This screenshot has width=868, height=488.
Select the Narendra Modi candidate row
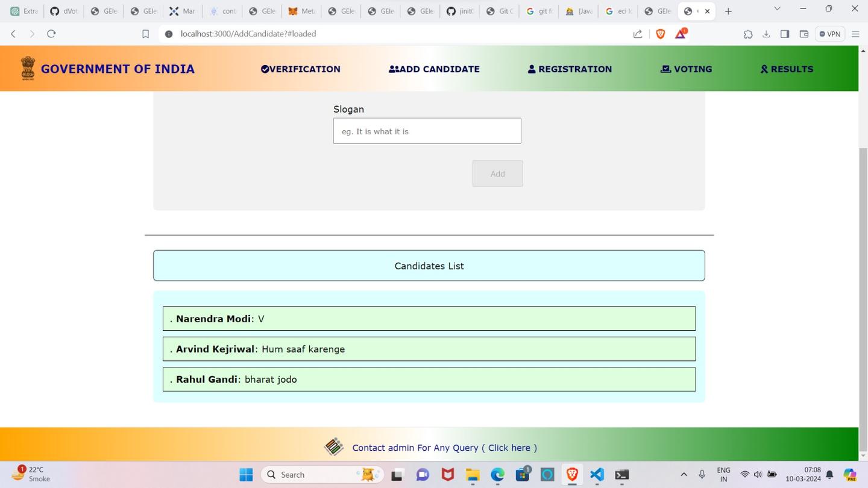click(429, 319)
